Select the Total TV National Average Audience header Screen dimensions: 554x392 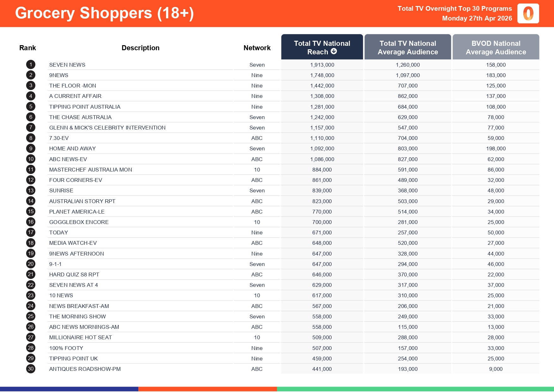[x=407, y=47]
